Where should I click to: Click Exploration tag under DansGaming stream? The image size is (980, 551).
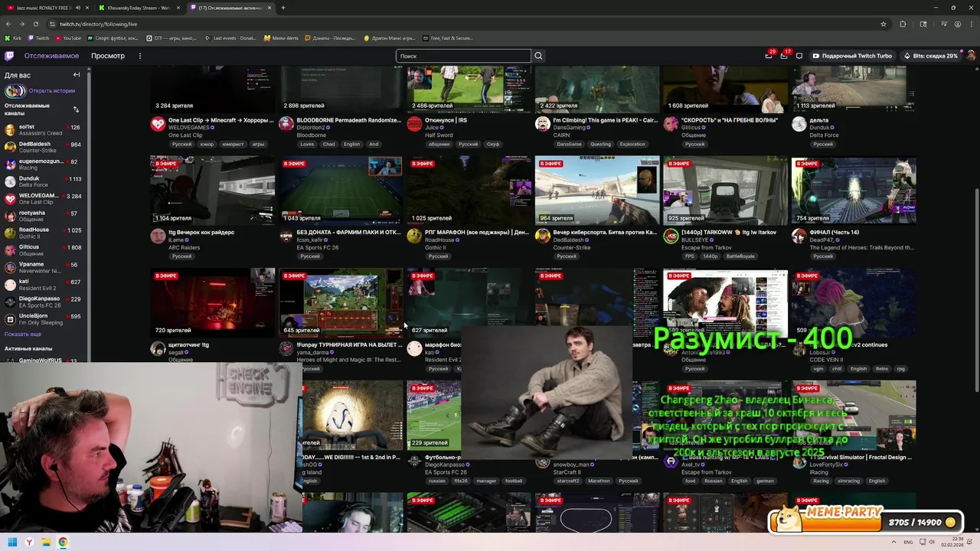632,144
